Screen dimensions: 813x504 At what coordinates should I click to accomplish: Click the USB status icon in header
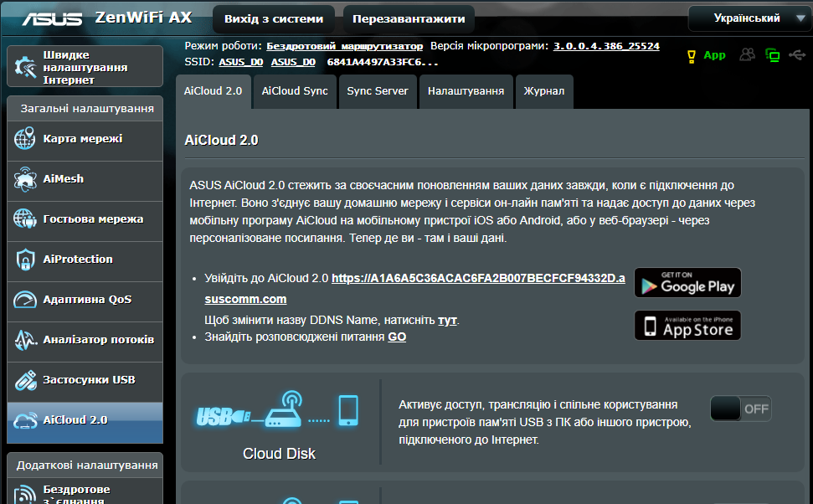pos(797,54)
